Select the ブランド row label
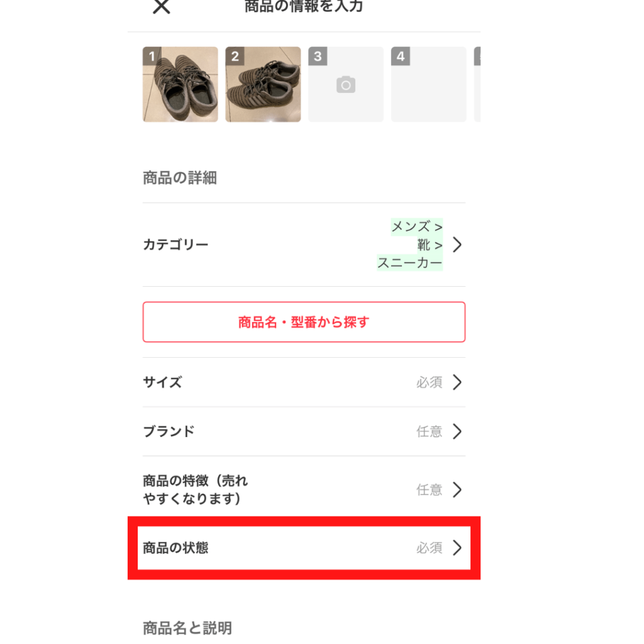644x644 pixels. (169, 431)
